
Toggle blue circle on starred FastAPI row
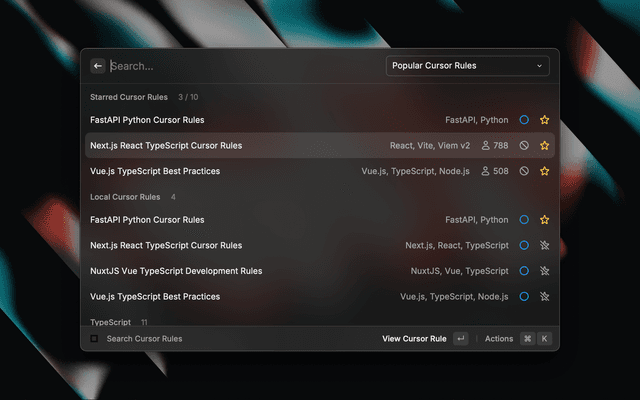point(524,120)
